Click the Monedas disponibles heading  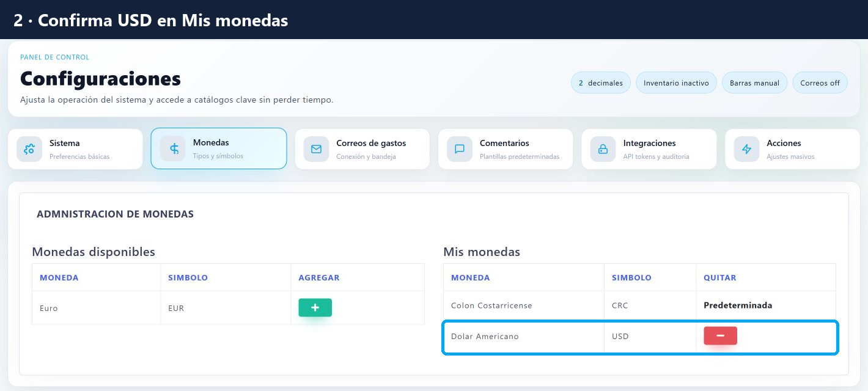[x=94, y=252]
